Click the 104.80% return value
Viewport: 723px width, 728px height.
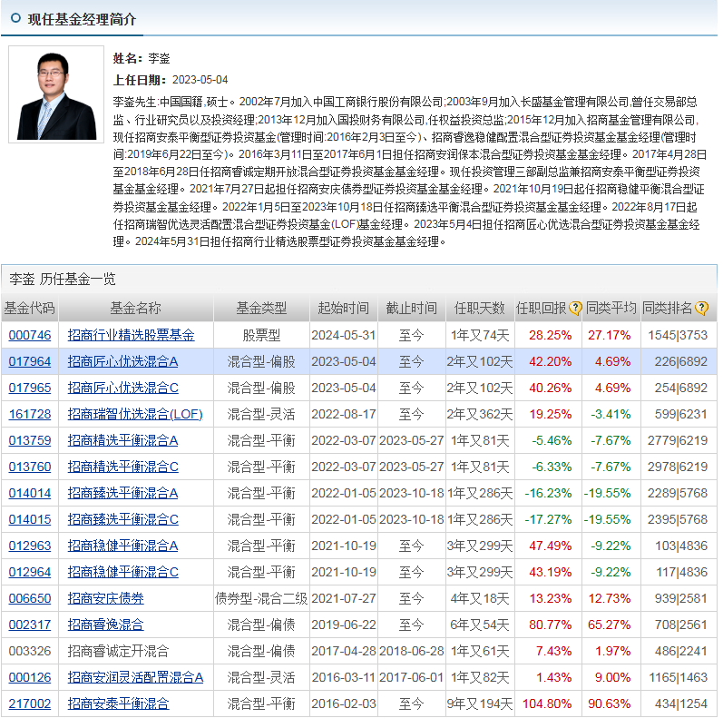click(x=547, y=704)
